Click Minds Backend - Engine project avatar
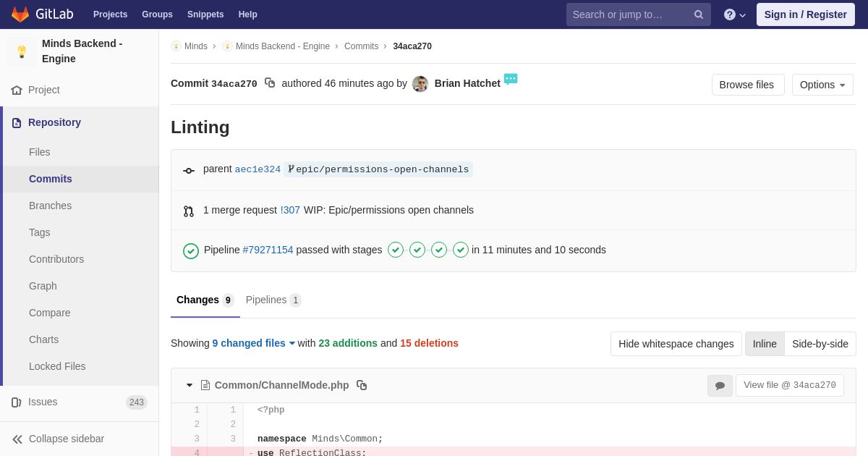The height and width of the screenshot is (456, 868). (22, 51)
